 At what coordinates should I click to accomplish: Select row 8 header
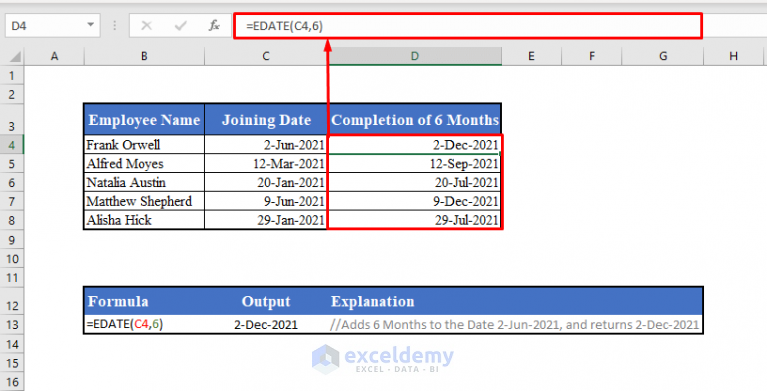click(x=12, y=220)
